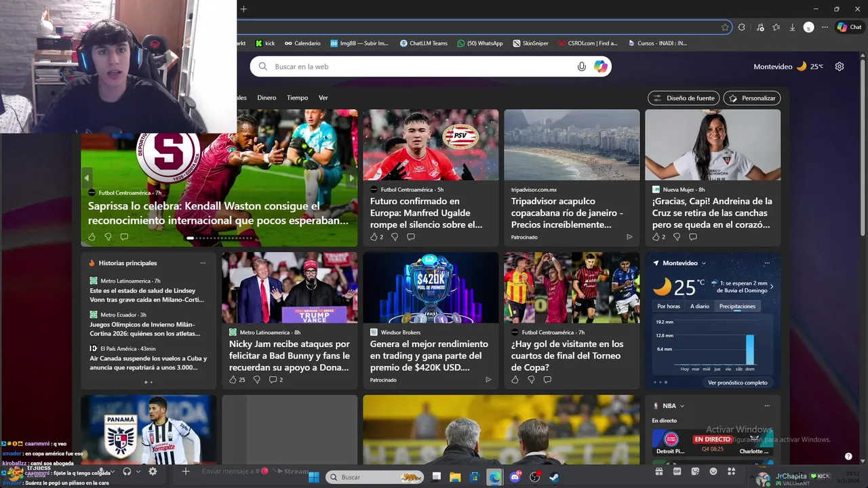
Task: Open the ImgBB bookmark
Action: [x=359, y=43]
